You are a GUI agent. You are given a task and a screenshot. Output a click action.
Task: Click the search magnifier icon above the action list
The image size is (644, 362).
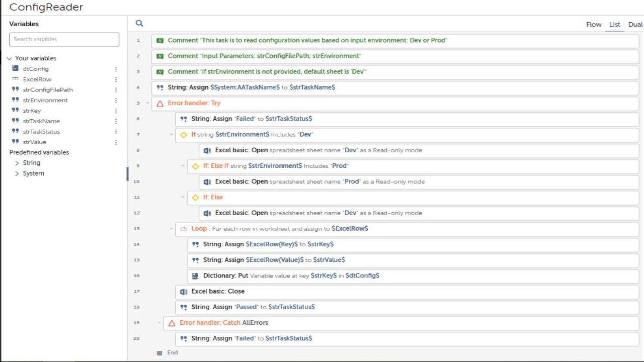click(139, 23)
